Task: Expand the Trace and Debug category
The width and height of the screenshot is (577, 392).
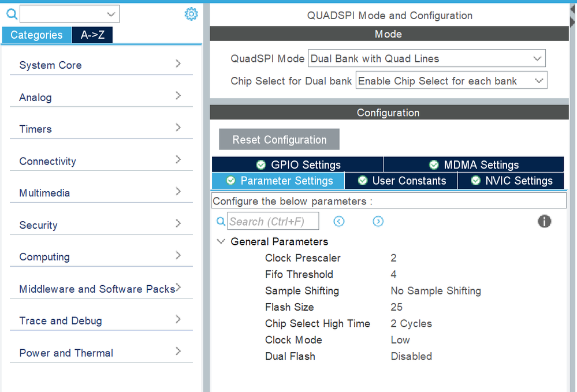Action: coord(101,320)
